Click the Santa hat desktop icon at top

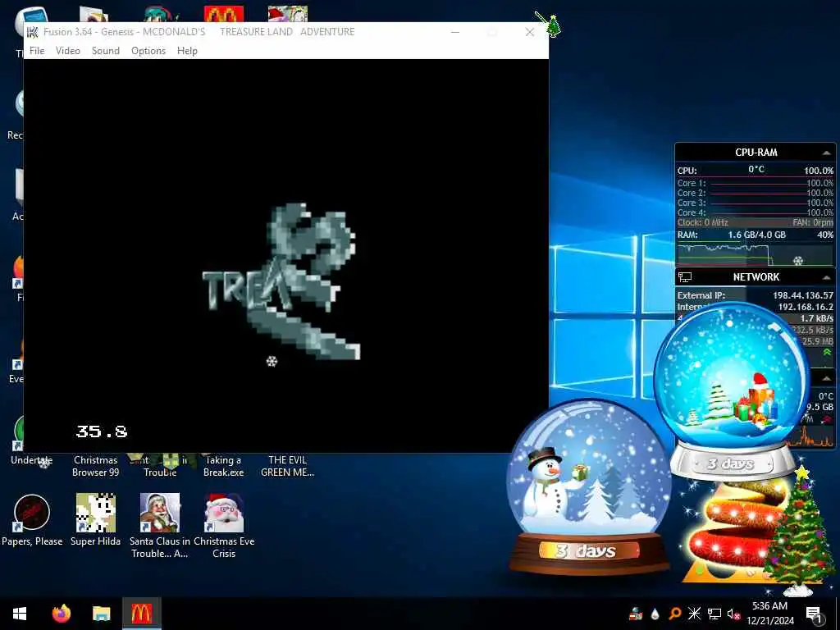click(288, 14)
